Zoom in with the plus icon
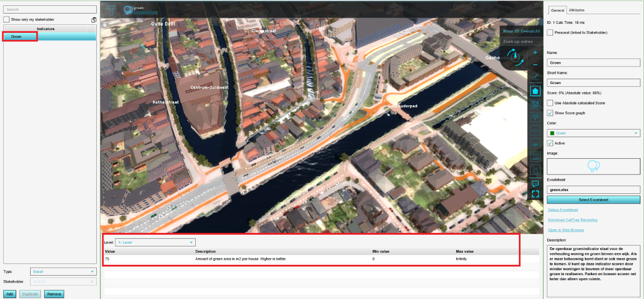 pos(535,53)
